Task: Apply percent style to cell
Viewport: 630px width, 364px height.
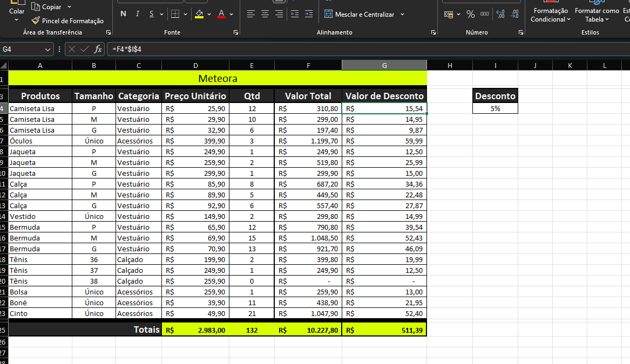Action: tap(471, 15)
